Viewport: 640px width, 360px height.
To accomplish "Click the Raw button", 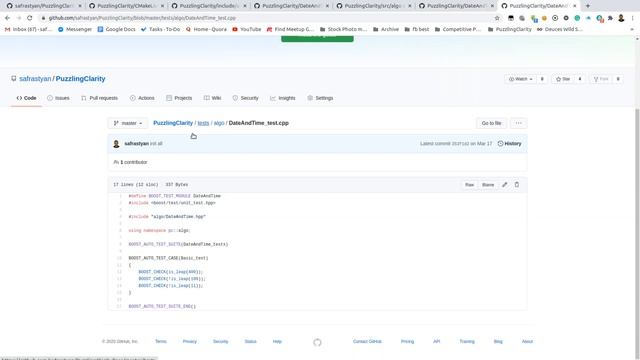I will [469, 185].
